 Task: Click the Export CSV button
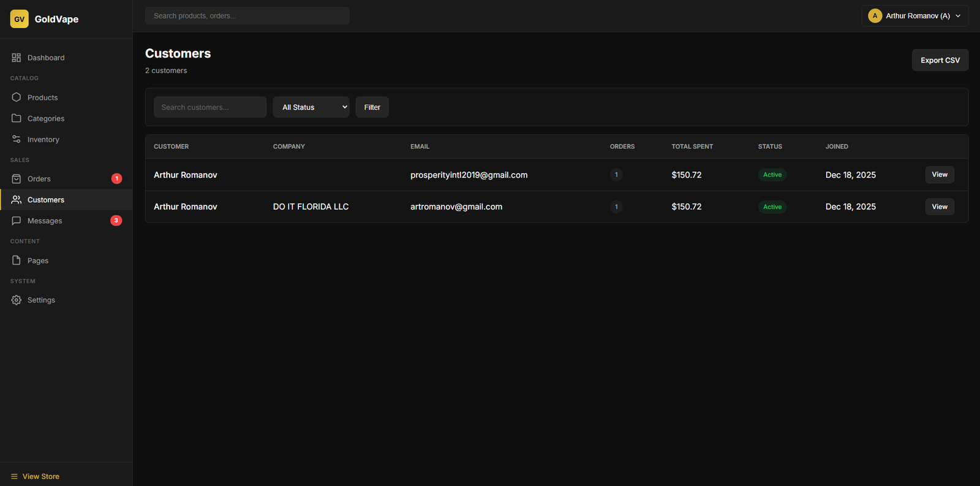940,60
